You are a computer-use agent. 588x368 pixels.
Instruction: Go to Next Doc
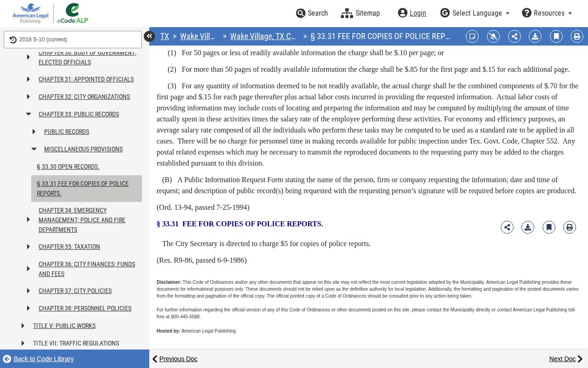(x=566, y=359)
